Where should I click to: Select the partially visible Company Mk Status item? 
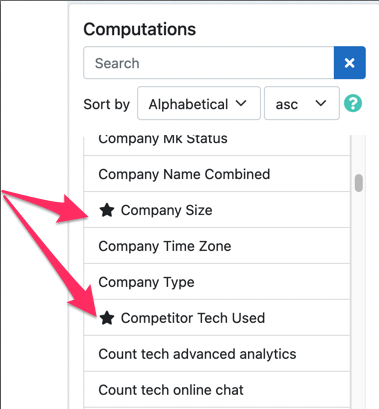click(217, 145)
